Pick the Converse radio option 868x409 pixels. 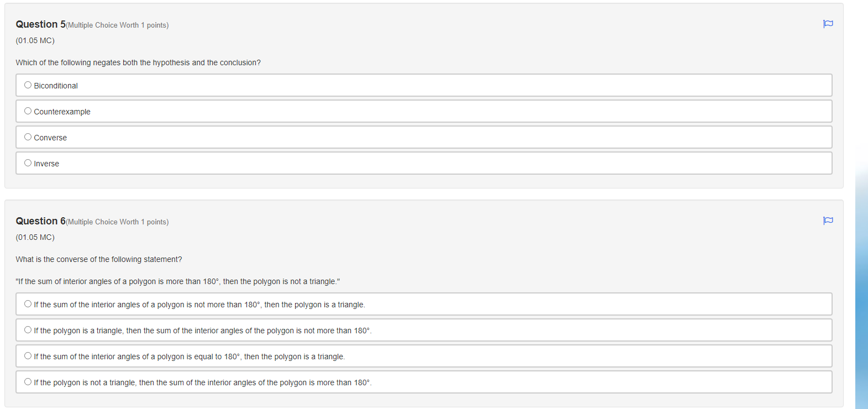[28, 137]
